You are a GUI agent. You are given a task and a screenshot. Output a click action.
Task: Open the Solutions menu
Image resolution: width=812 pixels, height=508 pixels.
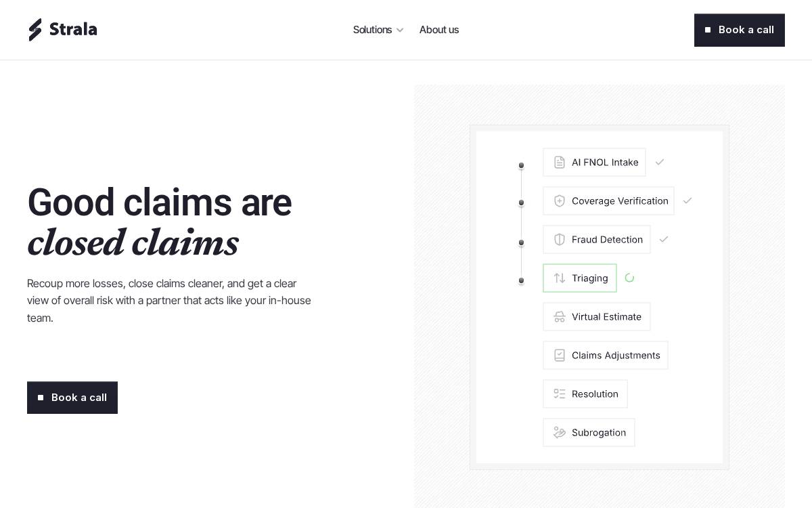pyautogui.click(x=378, y=30)
